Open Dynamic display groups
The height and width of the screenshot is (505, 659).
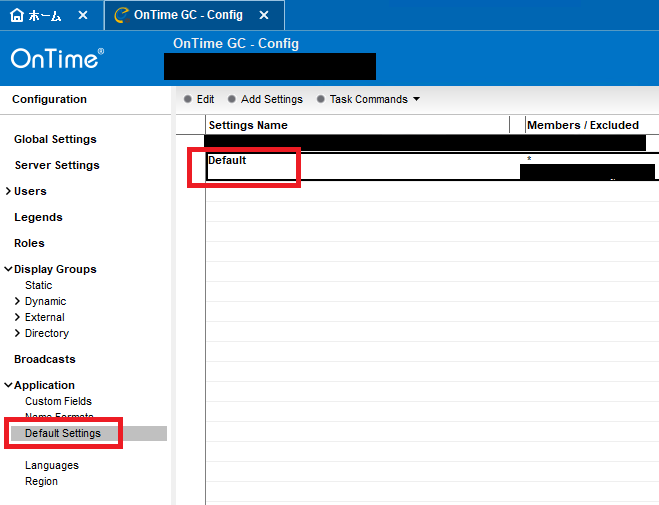click(45, 301)
